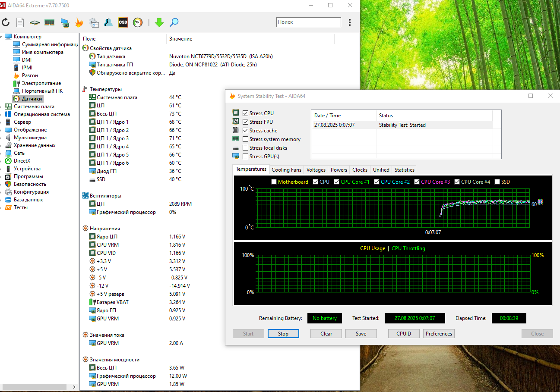This screenshot has height=392, width=560.
Task: Switch to the Cooling Fans tab
Action: (x=287, y=170)
